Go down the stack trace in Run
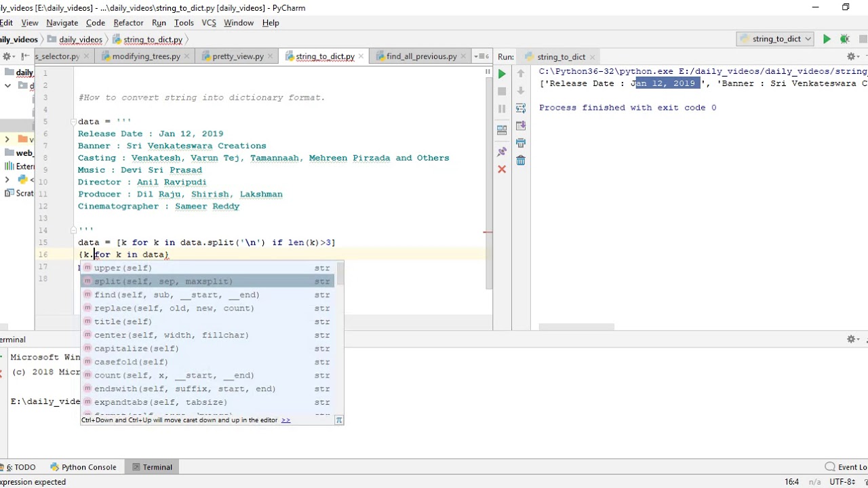The height and width of the screenshot is (488, 868). coord(521,91)
